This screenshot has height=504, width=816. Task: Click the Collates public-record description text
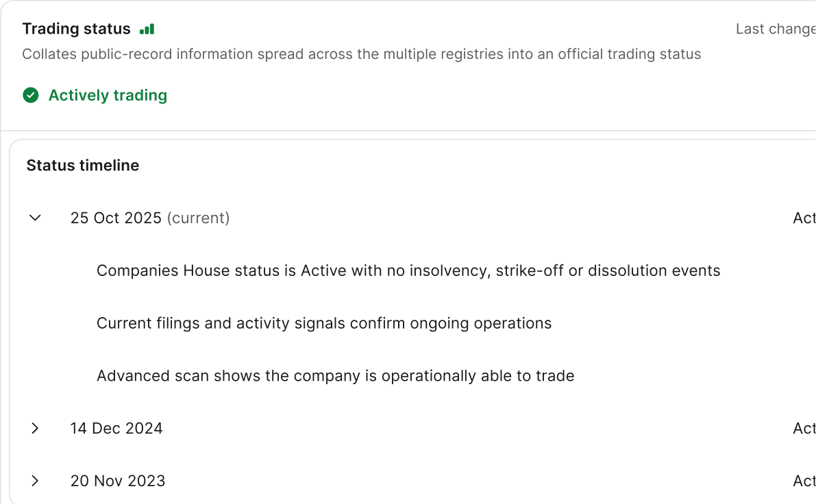click(x=362, y=54)
